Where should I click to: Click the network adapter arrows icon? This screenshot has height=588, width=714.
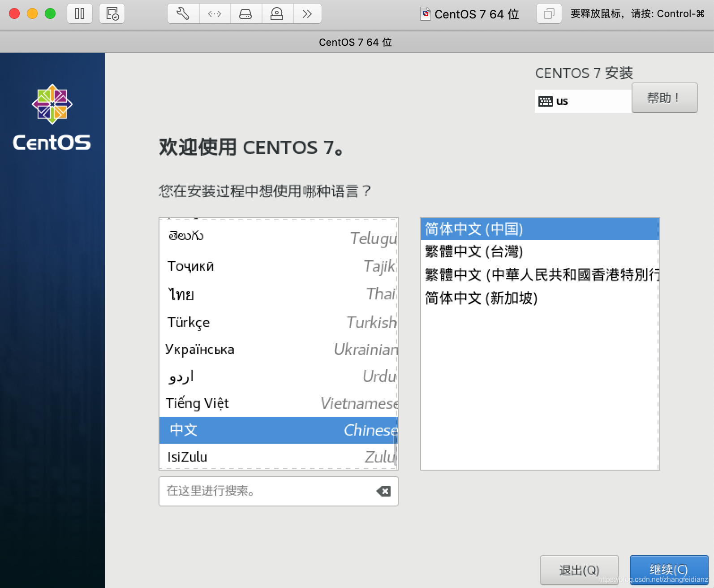215,13
